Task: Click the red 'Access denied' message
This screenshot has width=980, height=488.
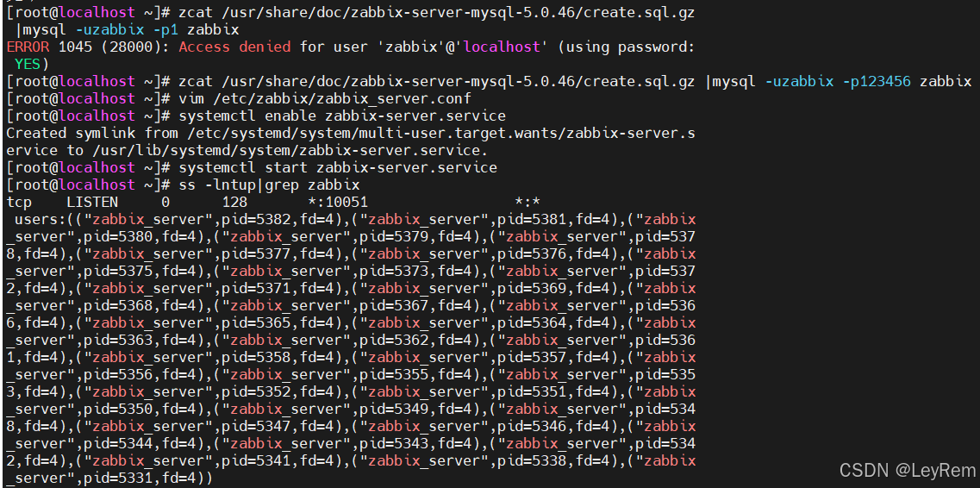Action: click(235, 47)
